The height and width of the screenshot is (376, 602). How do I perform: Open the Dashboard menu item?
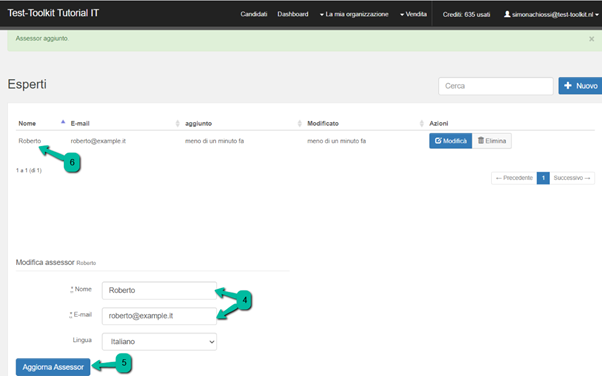click(293, 14)
